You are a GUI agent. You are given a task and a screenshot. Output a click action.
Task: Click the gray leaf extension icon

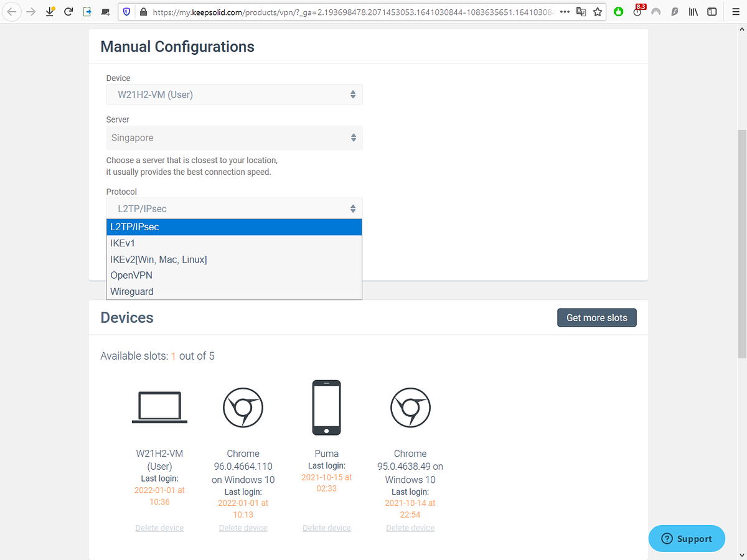click(675, 11)
